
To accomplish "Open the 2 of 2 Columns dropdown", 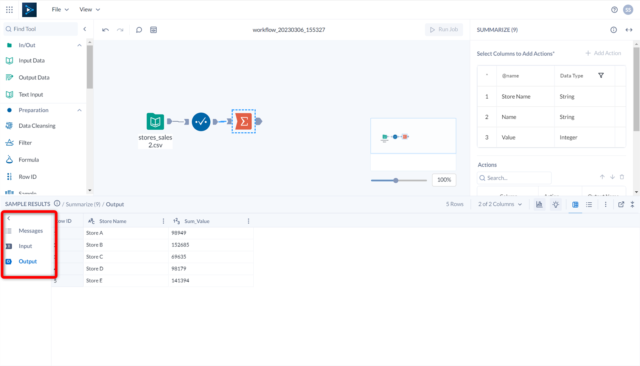I will tap(500, 204).
